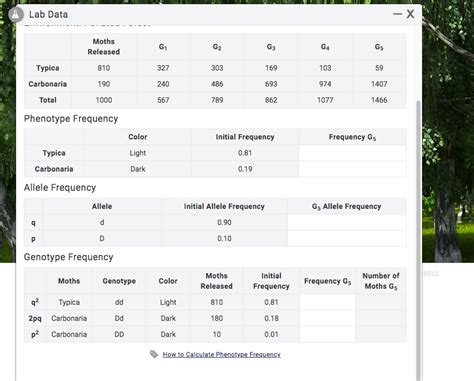Click Typica G3 value 169
The width and height of the screenshot is (474, 381).
click(271, 68)
